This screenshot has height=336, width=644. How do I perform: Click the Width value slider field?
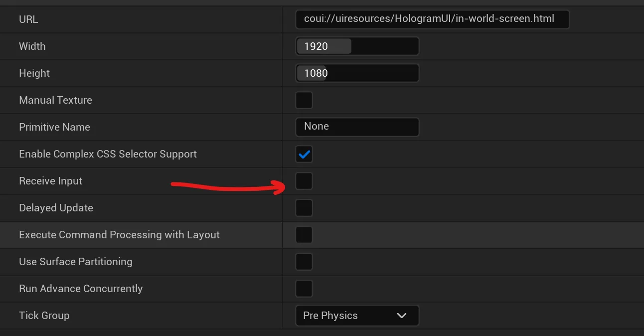coord(357,46)
